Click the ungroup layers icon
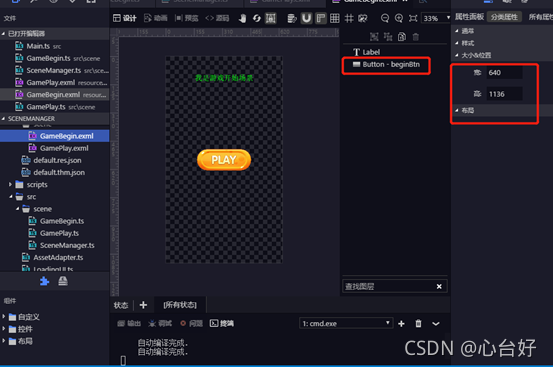The width and height of the screenshot is (553, 367). tap(388, 37)
